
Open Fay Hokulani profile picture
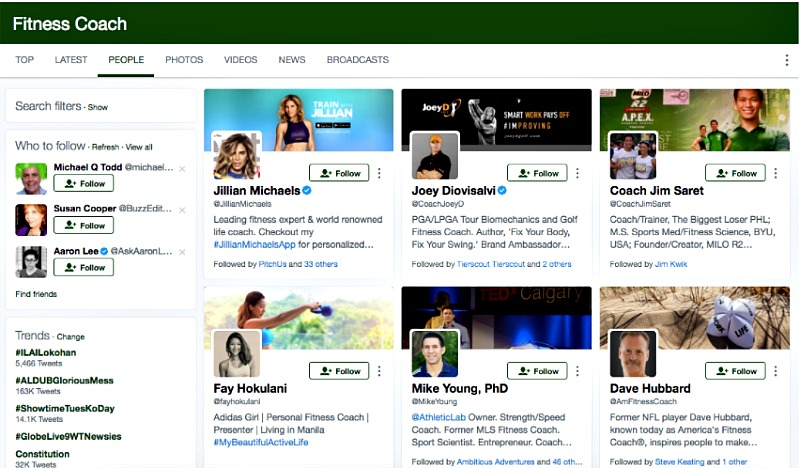click(236, 353)
